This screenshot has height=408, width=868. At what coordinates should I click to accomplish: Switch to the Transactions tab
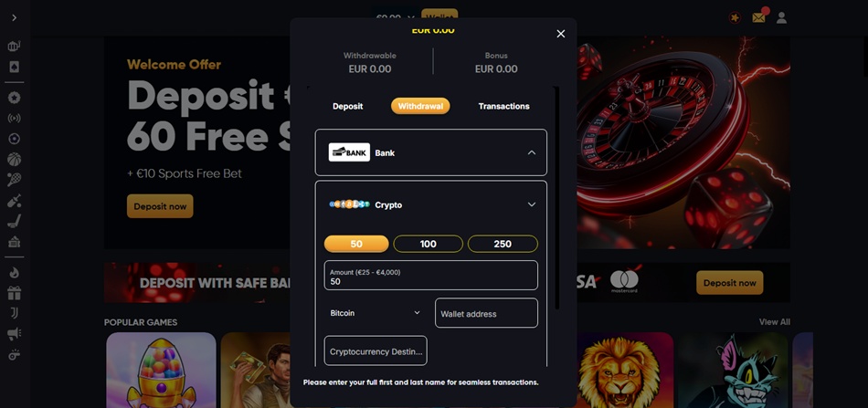point(503,106)
